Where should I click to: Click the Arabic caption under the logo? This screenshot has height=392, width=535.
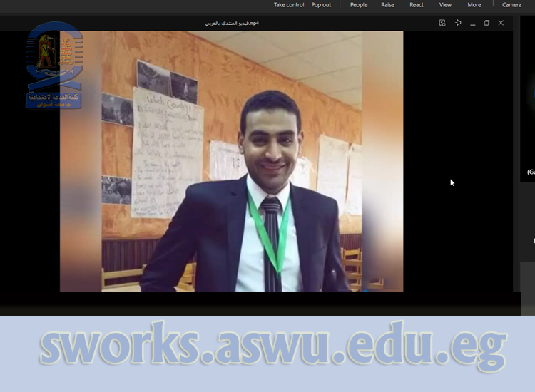(53, 100)
